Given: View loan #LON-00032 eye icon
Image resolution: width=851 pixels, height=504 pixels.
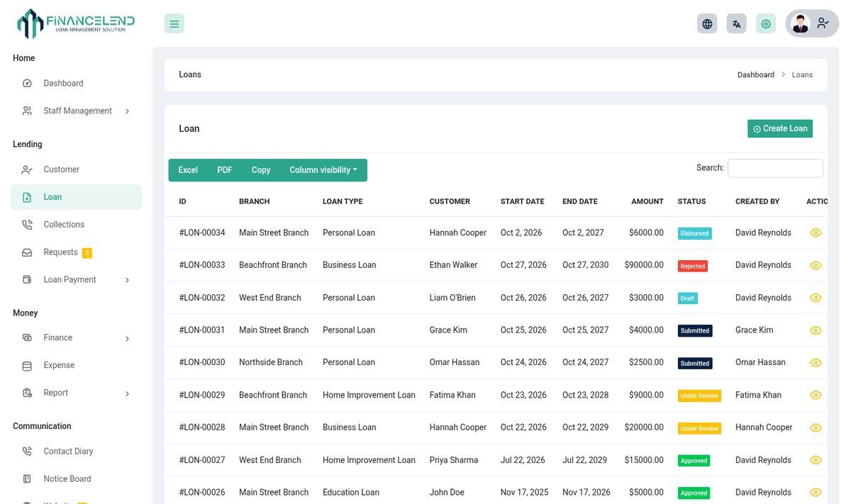Looking at the screenshot, I should click(x=816, y=298).
